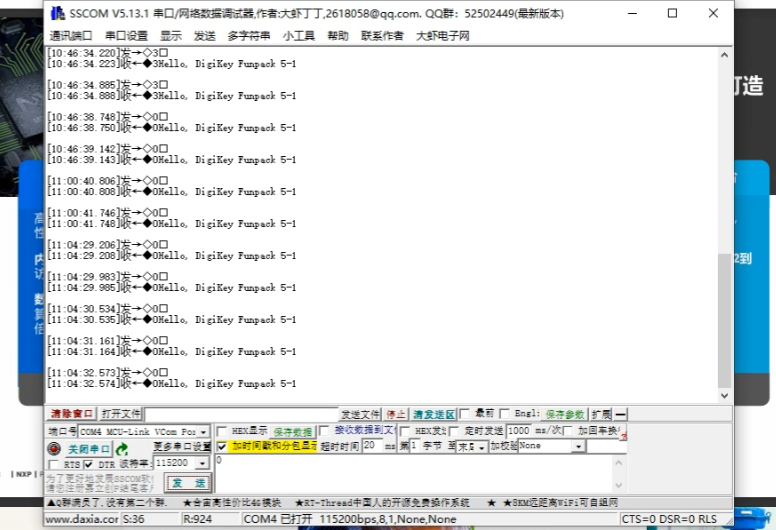
Task: Click down arrow of send box scrollbar
Action: click(x=619, y=485)
